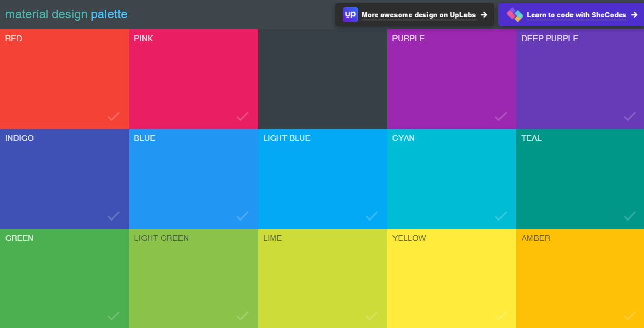Viewport: 644px width, 328px height.
Task: Pick the Cyan color swatch
Action: [x=451, y=179]
